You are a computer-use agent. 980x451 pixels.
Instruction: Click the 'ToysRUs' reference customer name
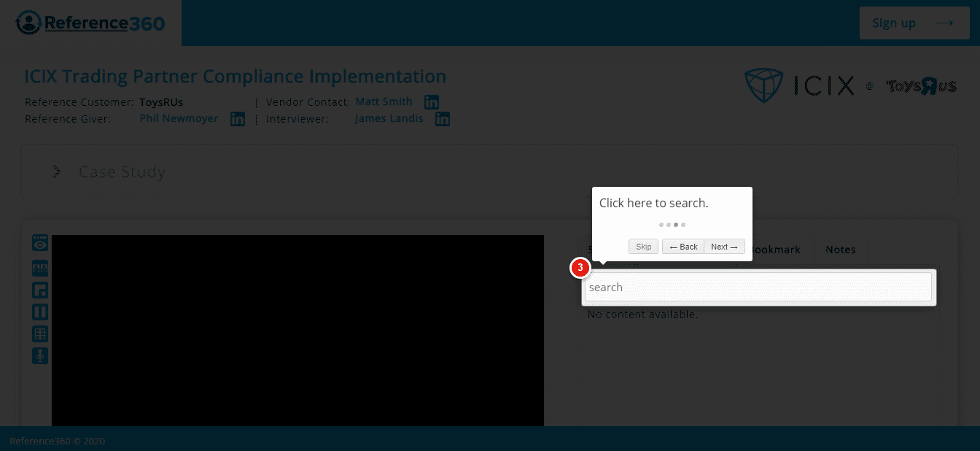click(161, 102)
